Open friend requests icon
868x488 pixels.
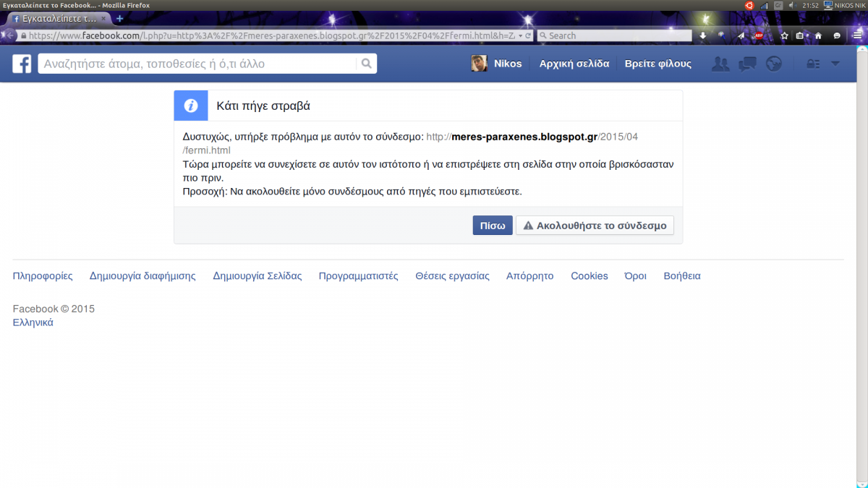click(720, 64)
